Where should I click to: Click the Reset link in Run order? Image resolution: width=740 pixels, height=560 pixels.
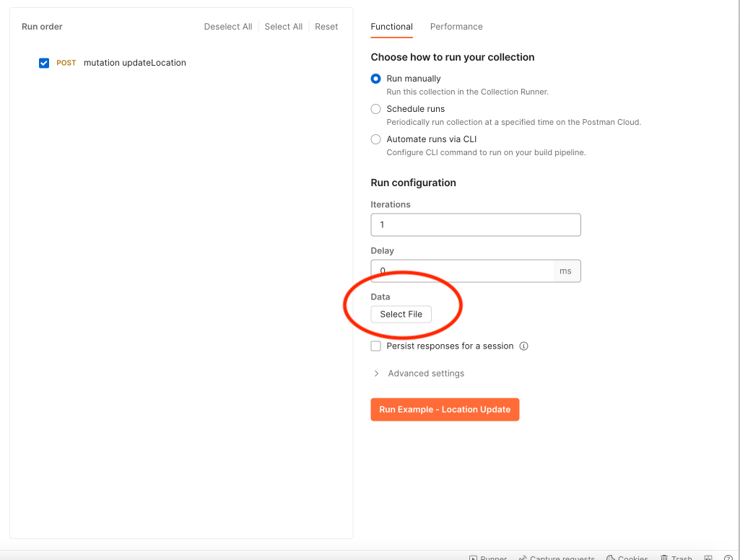326,27
